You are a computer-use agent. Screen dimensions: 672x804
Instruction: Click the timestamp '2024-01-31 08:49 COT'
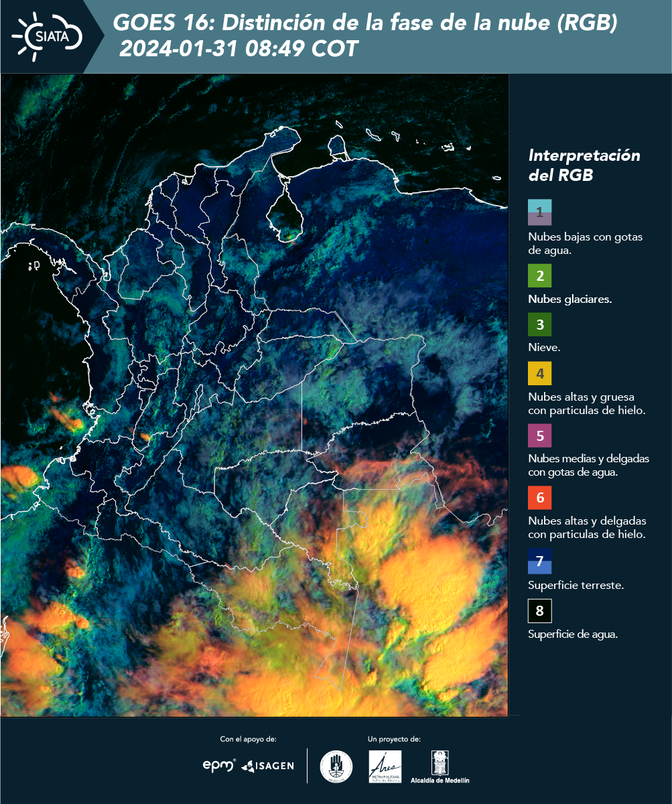pos(239,48)
